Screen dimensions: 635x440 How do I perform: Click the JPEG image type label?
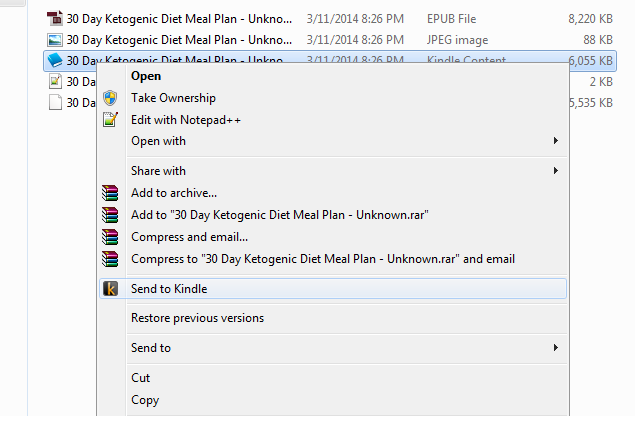(x=458, y=40)
